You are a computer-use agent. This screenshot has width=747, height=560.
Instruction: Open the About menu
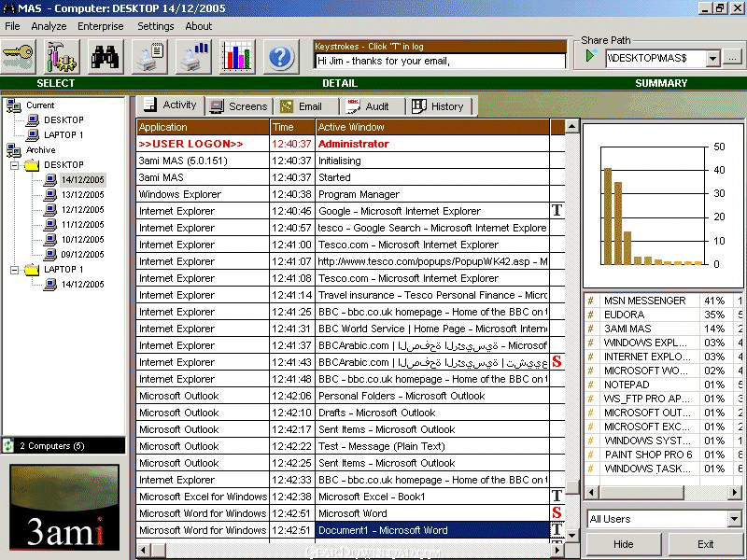(x=199, y=26)
